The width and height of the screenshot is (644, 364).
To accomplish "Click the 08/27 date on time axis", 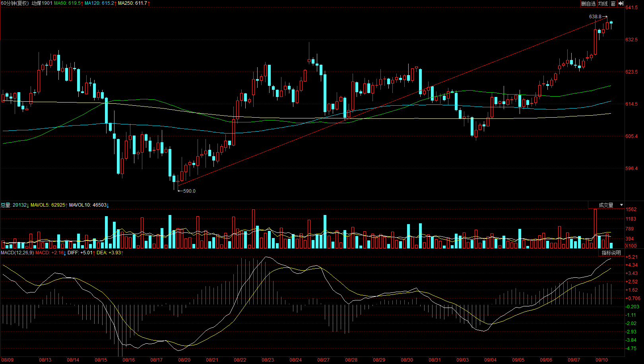I will [323, 360].
